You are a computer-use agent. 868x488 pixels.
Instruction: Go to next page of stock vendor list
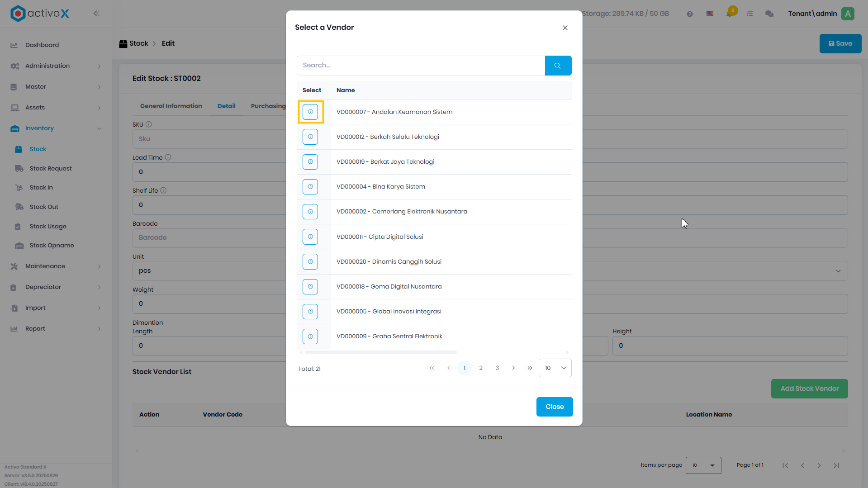pyautogui.click(x=819, y=465)
